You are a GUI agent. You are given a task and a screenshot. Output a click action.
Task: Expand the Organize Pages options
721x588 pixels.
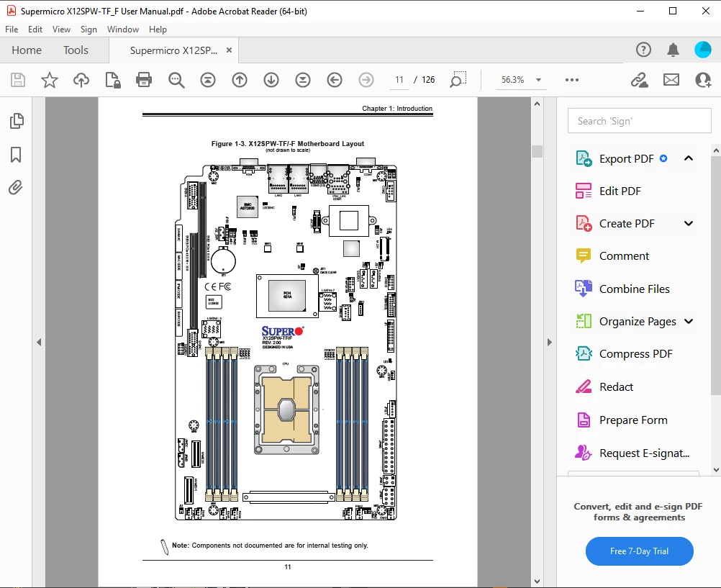pyautogui.click(x=689, y=321)
